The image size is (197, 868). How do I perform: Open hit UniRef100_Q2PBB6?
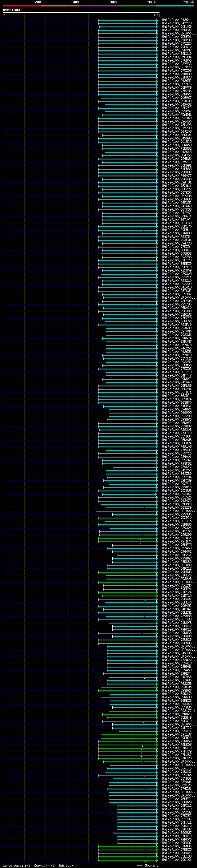177,525
